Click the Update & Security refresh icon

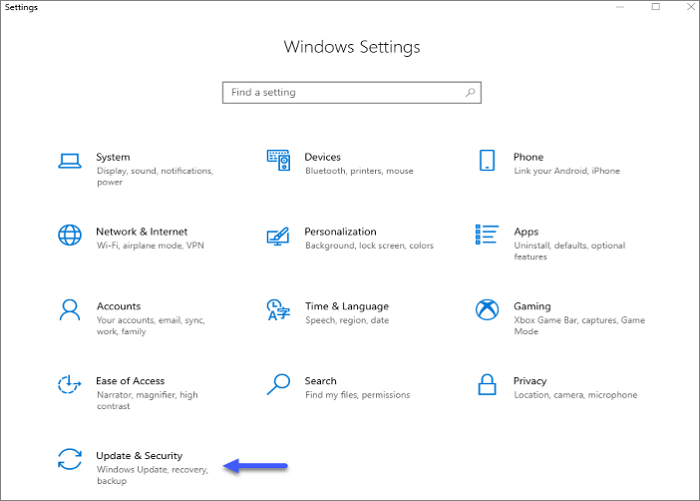69,460
